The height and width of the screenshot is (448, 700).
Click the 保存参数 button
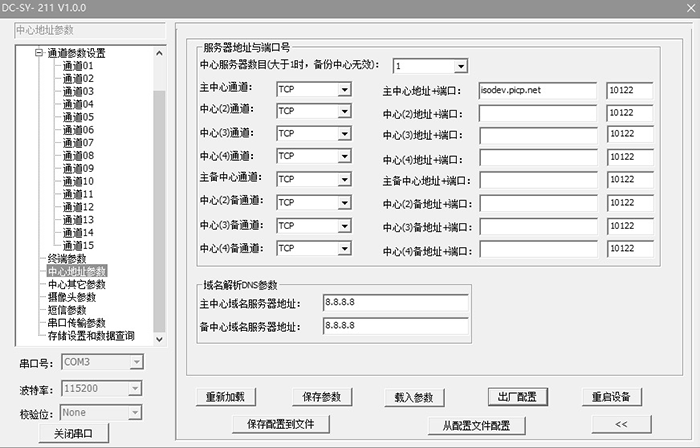(x=321, y=397)
